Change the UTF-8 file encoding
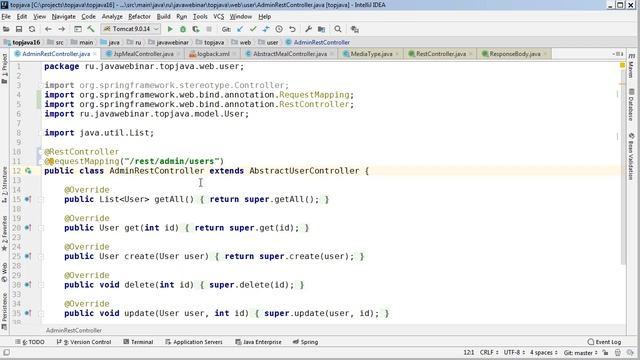Viewport: 640px width, 360px height. (x=514, y=352)
